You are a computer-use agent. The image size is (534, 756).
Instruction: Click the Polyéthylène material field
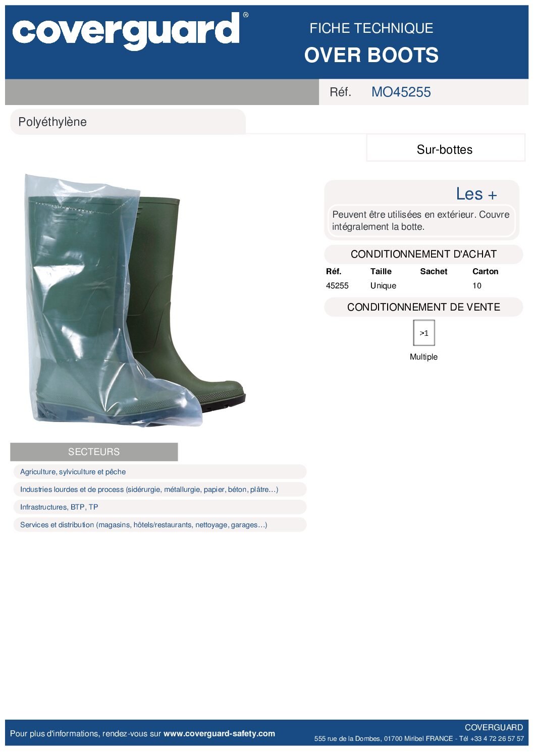tap(128, 122)
